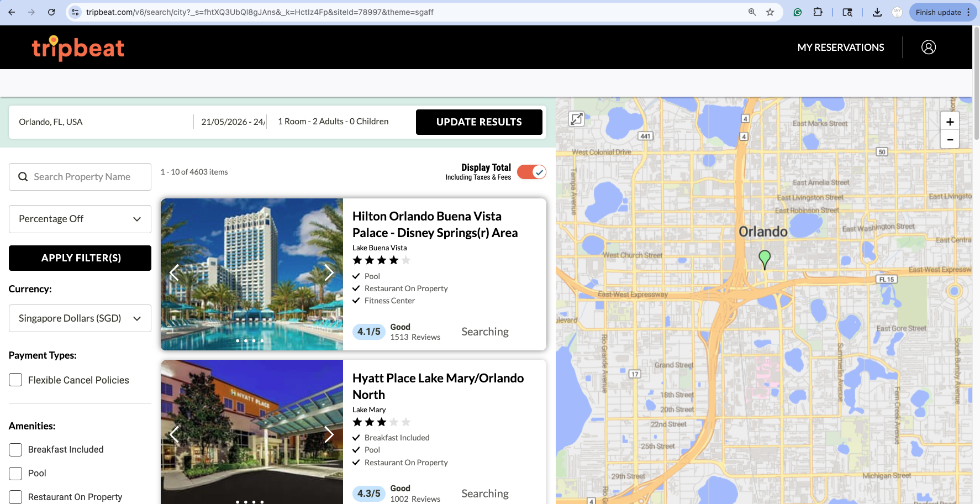Click the tripbeat logo
The image size is (980, 504).
78,48
